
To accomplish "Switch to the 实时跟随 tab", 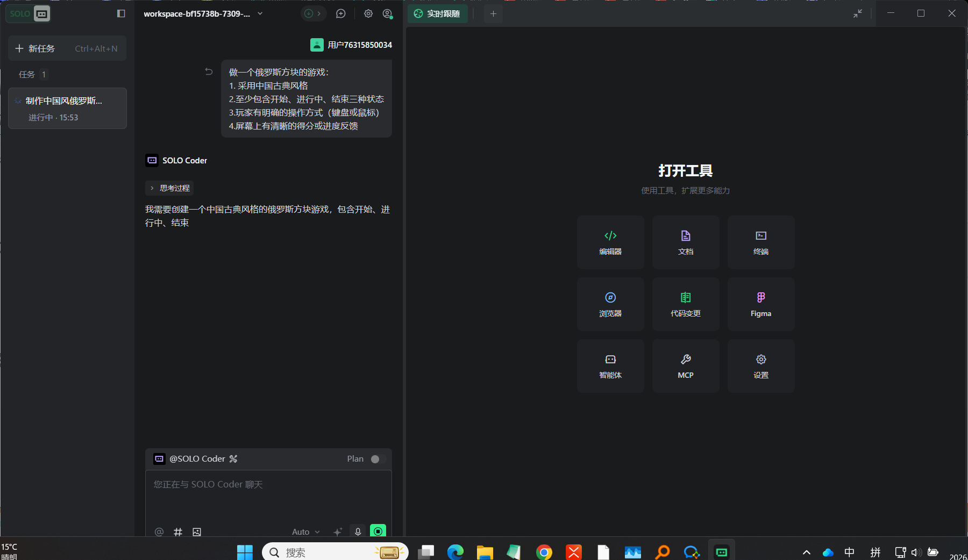I will coord(438,13).
